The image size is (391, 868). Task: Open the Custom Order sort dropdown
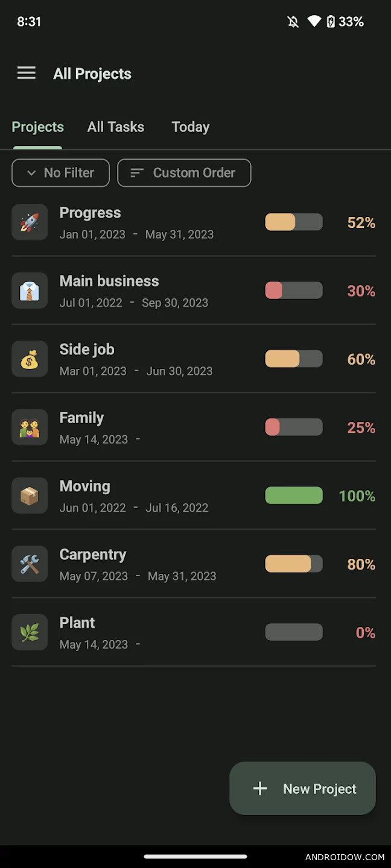pos(184,173)
